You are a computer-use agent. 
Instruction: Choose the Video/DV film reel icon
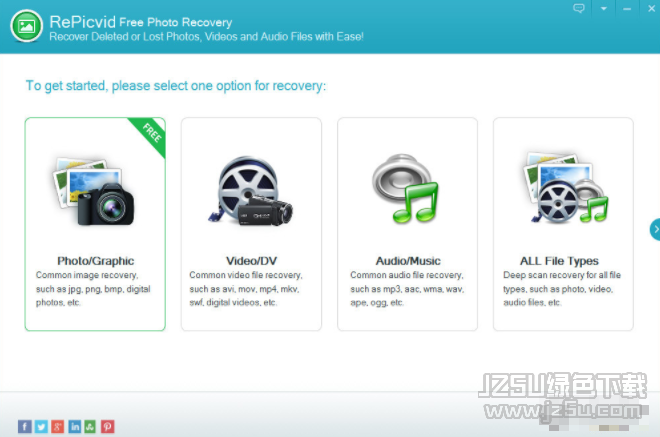250,191
